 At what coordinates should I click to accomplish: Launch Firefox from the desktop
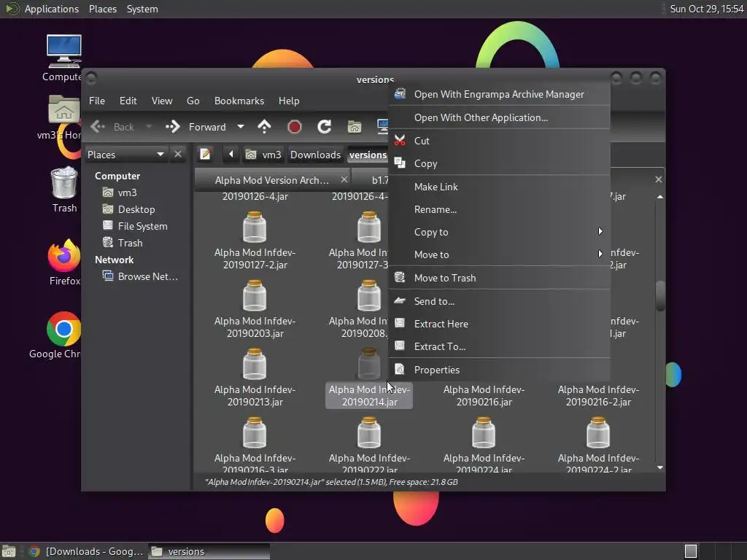pyautogui.click(x=64, y=255)
